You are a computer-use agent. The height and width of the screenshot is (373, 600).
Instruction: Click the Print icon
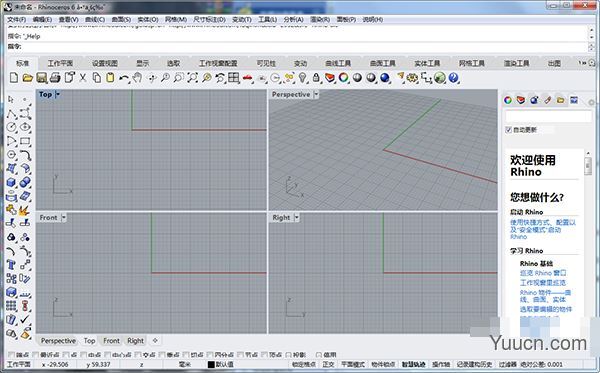(x=55, y=78)
